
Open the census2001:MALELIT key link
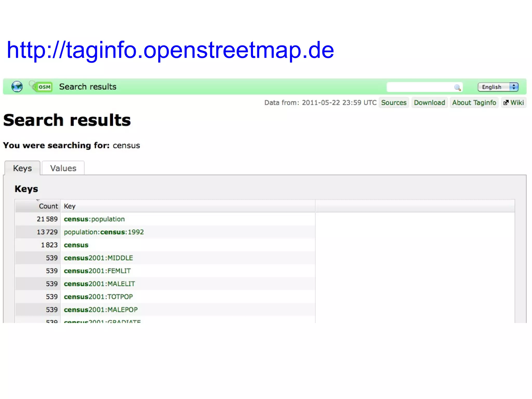point(99,284)
